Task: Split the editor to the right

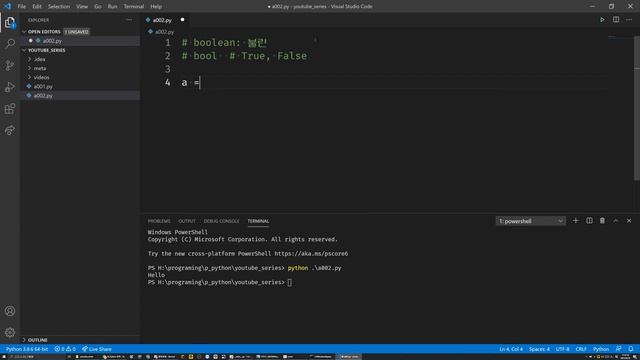Action: coord(616,20)
